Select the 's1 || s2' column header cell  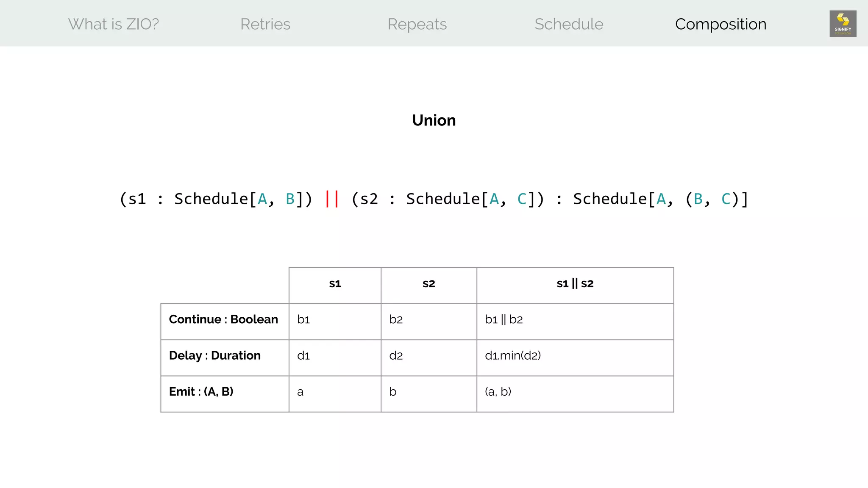tap(575, 286)
